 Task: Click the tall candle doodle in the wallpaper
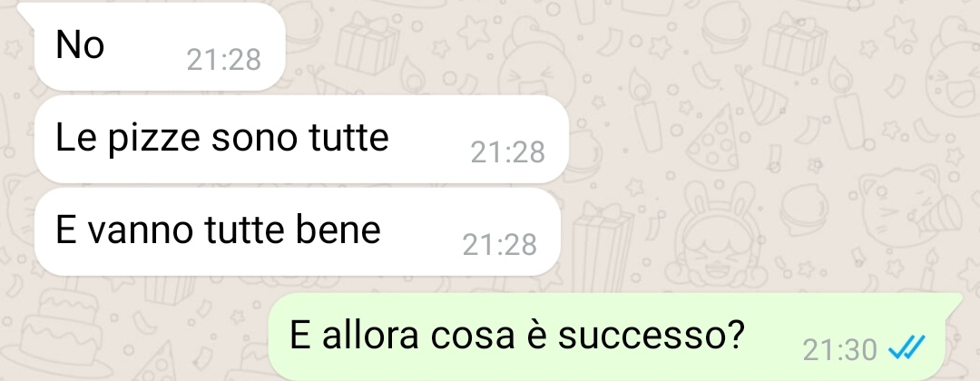click(645, 111)
